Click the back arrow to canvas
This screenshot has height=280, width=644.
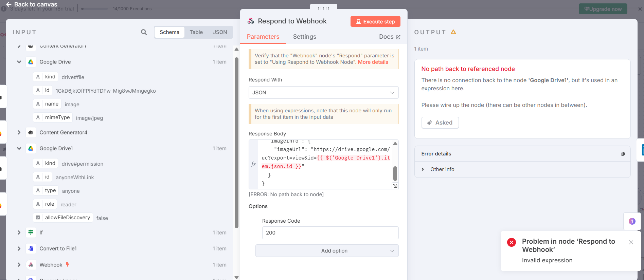point(9,4)
